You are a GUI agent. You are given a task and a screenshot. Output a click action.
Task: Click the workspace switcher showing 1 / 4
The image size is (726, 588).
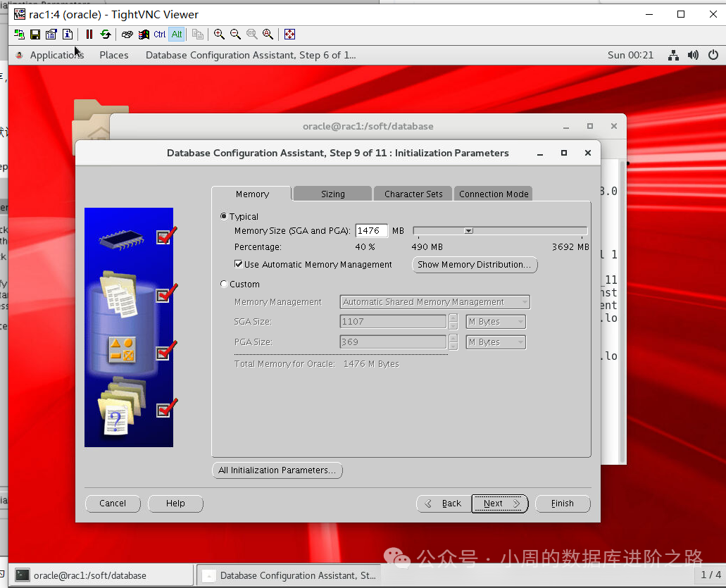click(x=711, y=575)
